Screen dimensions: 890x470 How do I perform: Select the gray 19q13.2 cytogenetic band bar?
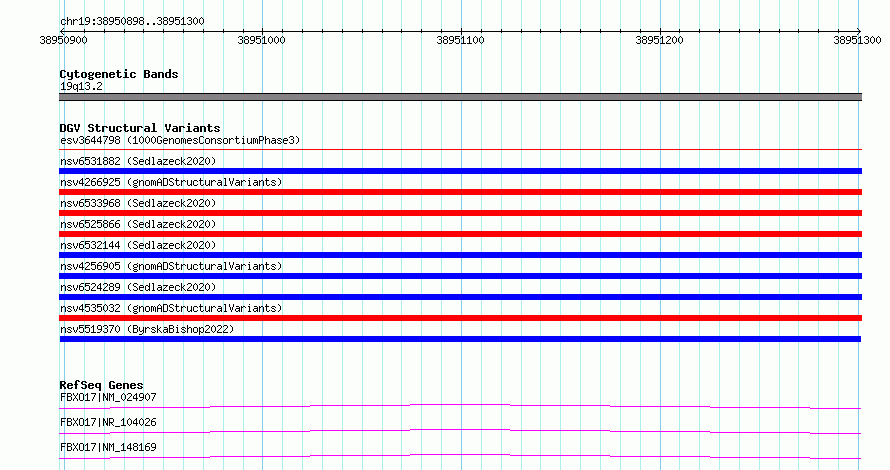tap(460, 97)
